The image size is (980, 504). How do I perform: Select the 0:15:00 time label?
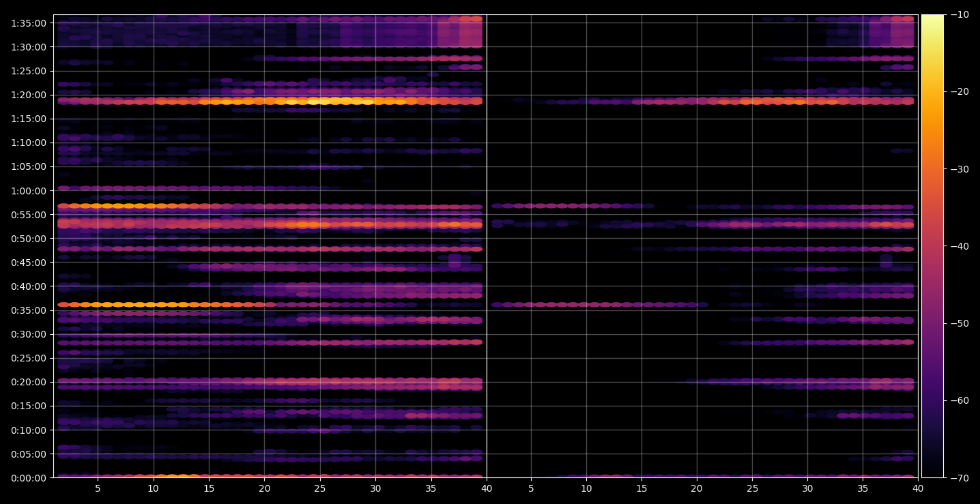pos(29,406)
